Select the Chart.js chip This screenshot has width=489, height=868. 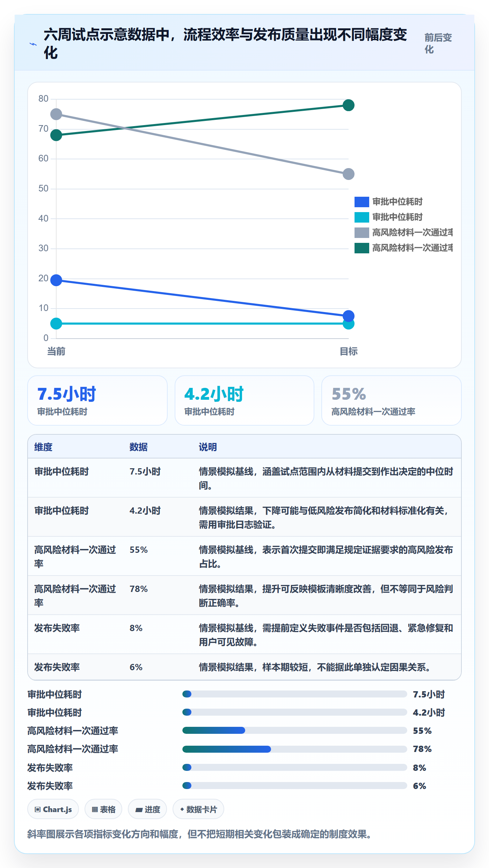pyautogui.click(x=53, y=809)
